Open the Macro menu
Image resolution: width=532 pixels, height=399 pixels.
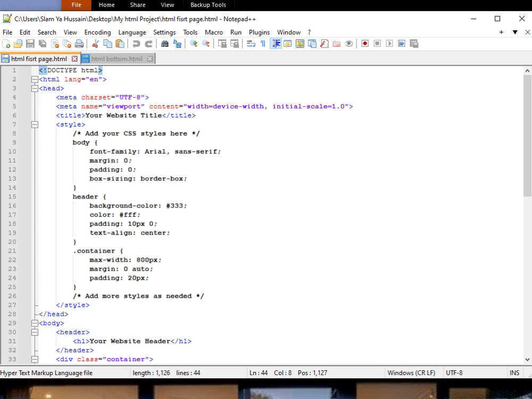pyautogui.click(x=214, y=32)
